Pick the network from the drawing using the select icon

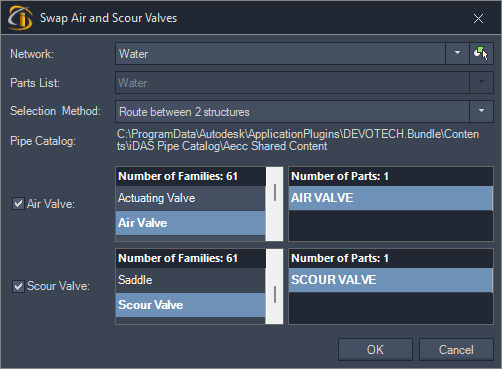[481, 53]
